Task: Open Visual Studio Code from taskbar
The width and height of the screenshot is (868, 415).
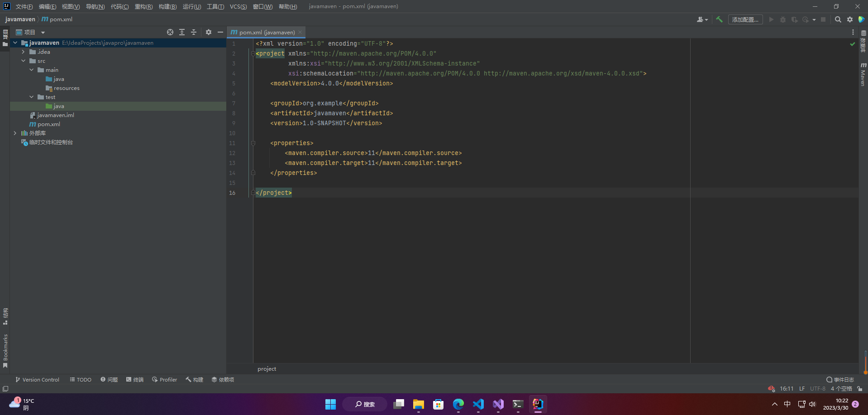Action: 478,404
